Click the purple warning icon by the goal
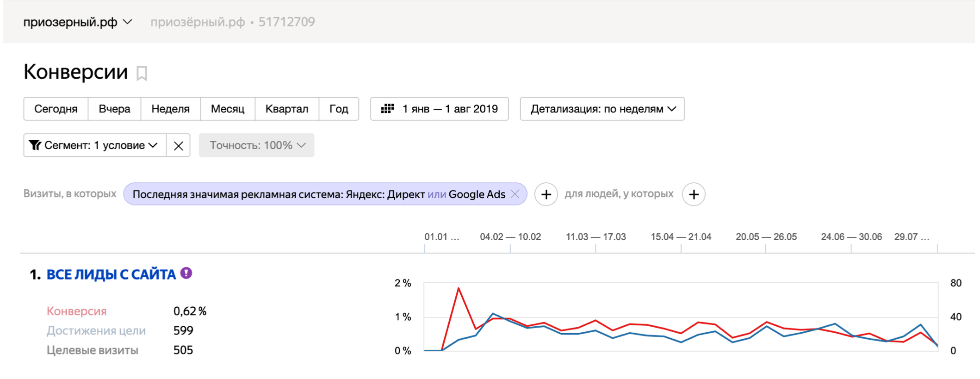The image size is (980, 379). click(x=186, y=273)
